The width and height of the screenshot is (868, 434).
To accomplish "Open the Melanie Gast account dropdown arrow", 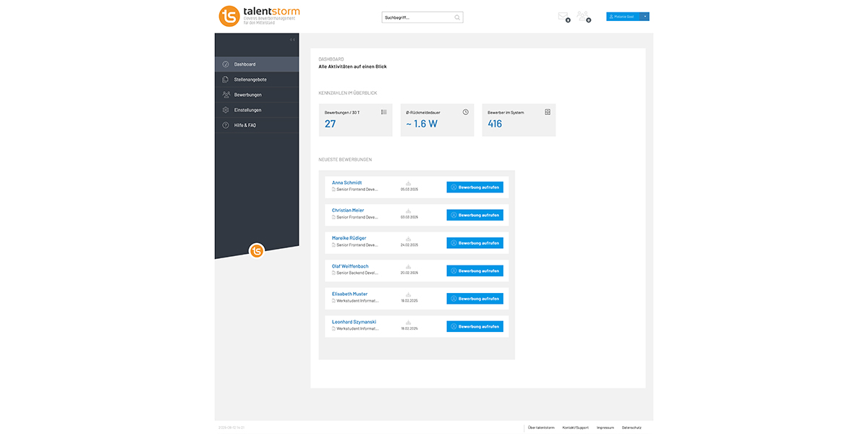I will pyautogui.click(x=644, y=16).
